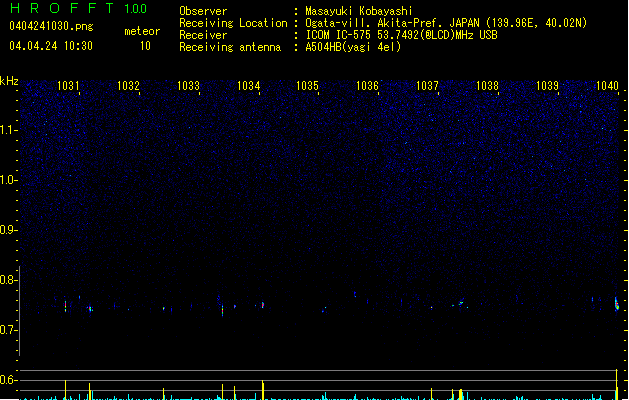Click the kHz axis unit label
Viewport: 629px width, 400px height.
click(x=9, y=81)
